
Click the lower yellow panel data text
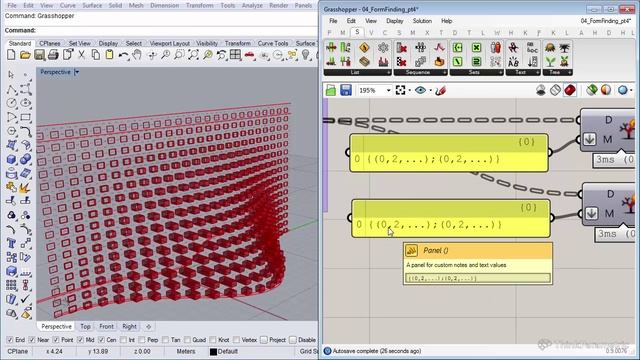click(x=434, y=224)
